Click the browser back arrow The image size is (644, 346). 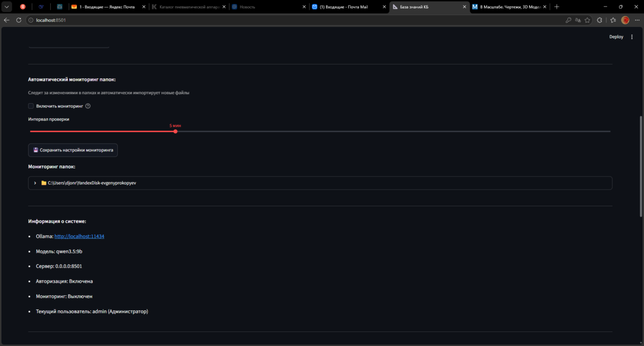pos(7,20)
